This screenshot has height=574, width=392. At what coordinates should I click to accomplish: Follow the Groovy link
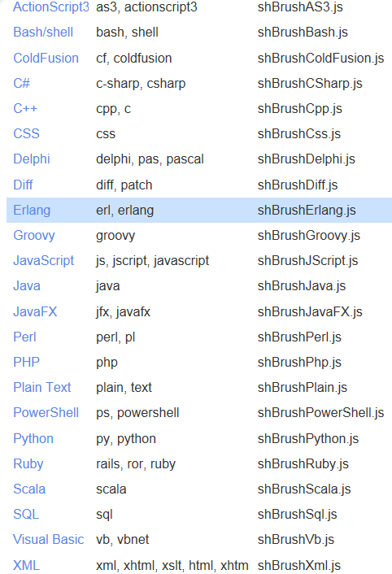pos(34,236)
